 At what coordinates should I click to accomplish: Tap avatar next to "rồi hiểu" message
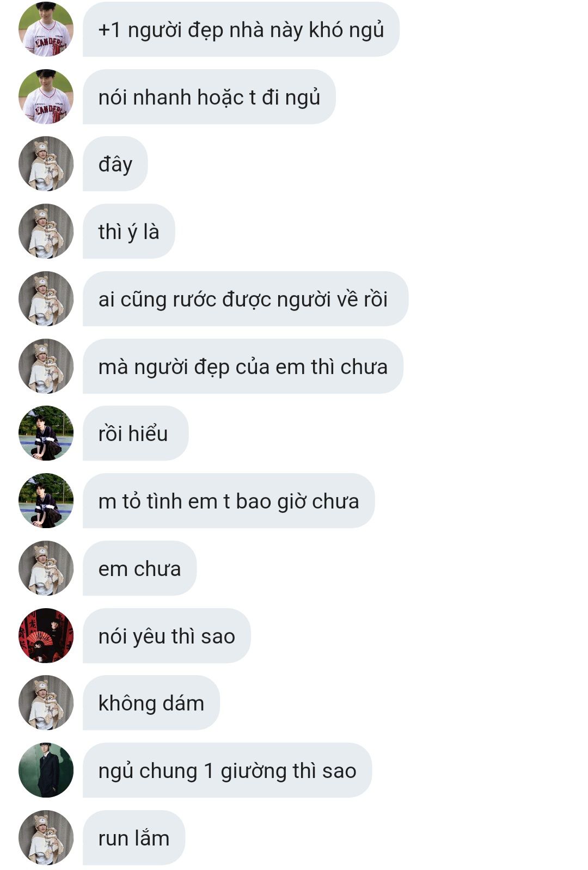tap(46, 433)
